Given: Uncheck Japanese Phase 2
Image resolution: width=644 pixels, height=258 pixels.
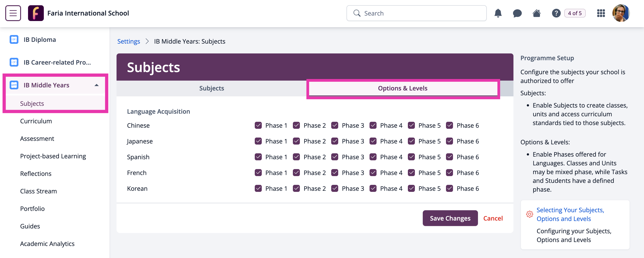Looking at the screenshot, I should click(x=296, y=141).
